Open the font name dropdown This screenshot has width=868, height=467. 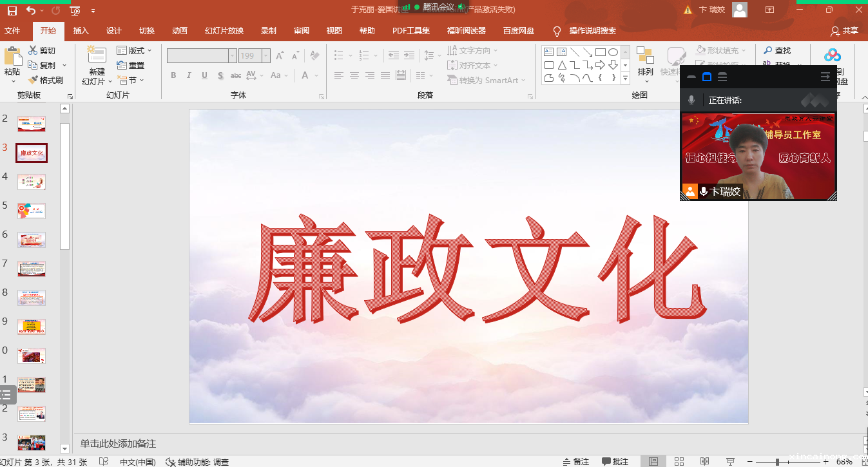(x=233, y=56)
